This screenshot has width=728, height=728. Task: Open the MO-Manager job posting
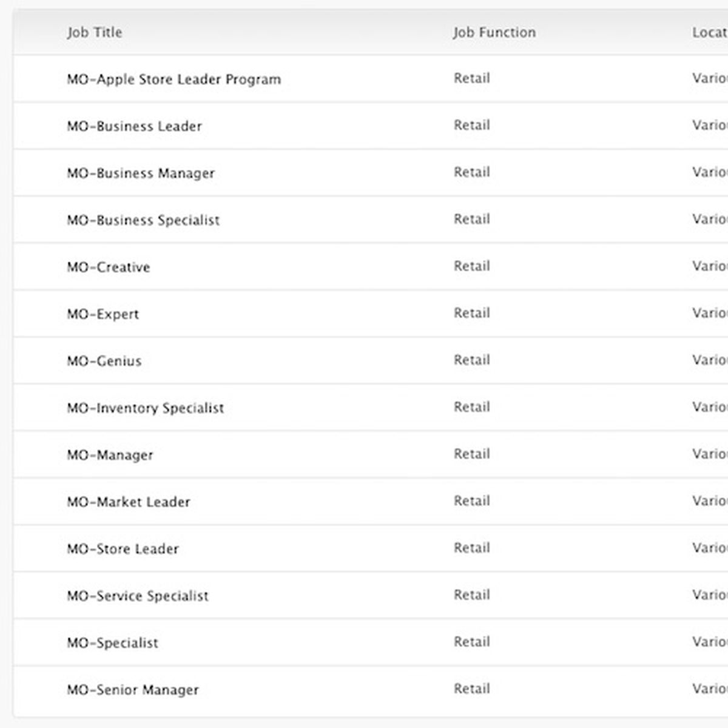(x=110, y=456)
